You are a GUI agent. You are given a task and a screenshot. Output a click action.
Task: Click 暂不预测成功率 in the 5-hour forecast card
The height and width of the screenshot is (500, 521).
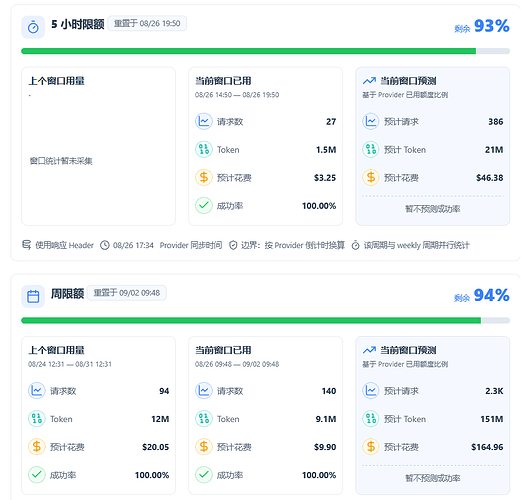433,209
